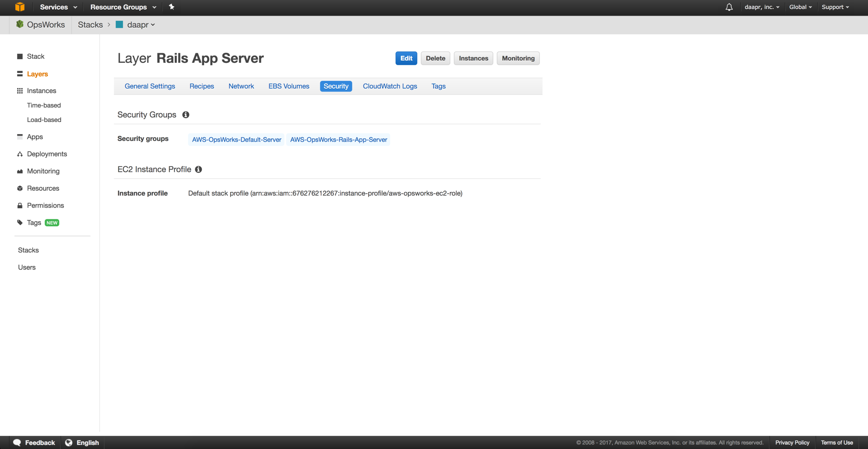Click the Instances button in the layer header

tap(474, 58)
